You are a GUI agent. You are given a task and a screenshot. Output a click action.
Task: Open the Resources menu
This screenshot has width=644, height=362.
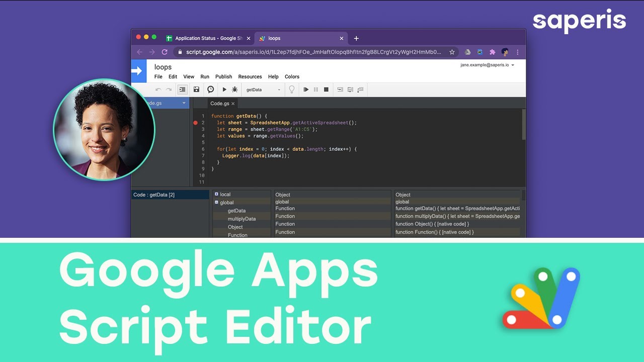(250, 77)
